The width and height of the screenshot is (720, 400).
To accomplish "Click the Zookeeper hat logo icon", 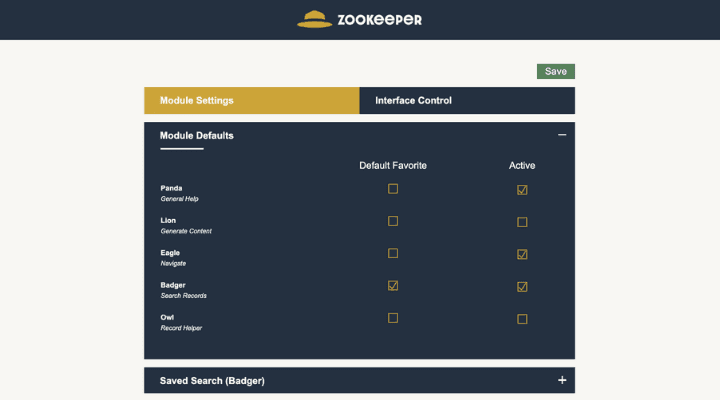I will pos(315,19).
